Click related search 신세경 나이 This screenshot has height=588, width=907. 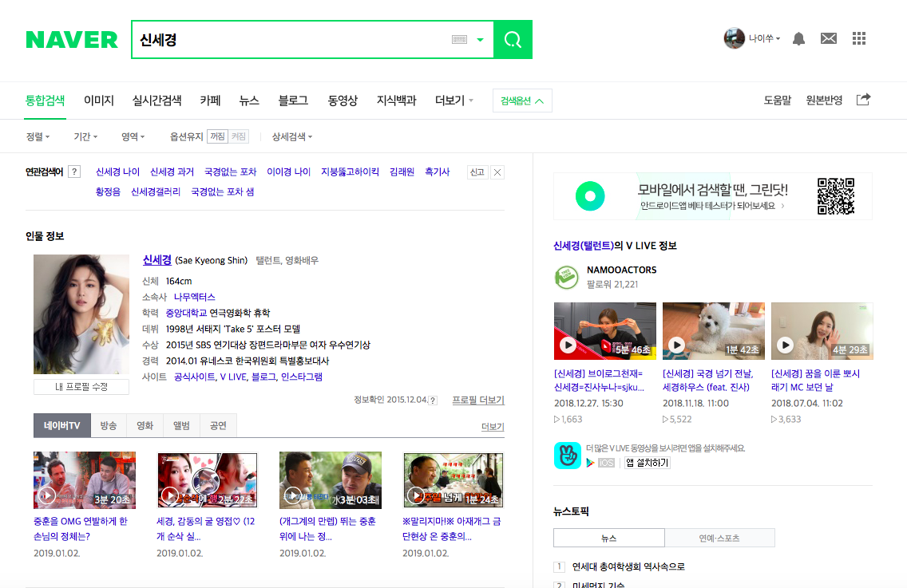click(x=117, y=172)
